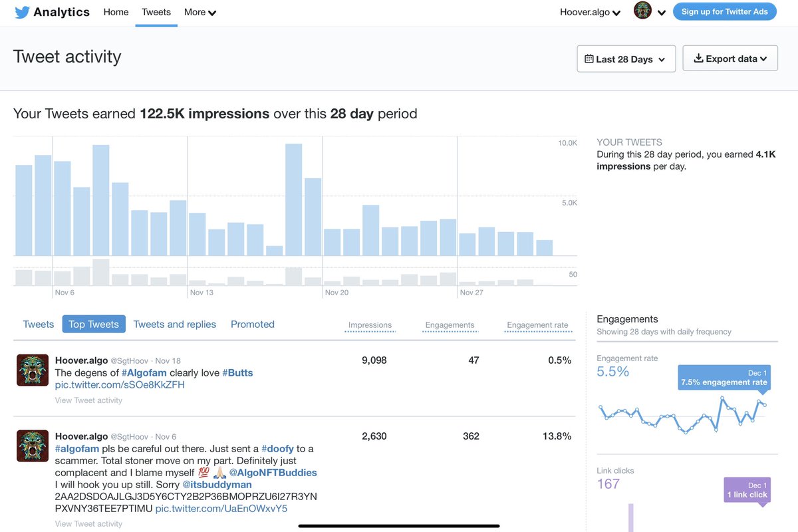
Task: Open the #Butts hashtag link
Action: [237, 372]
